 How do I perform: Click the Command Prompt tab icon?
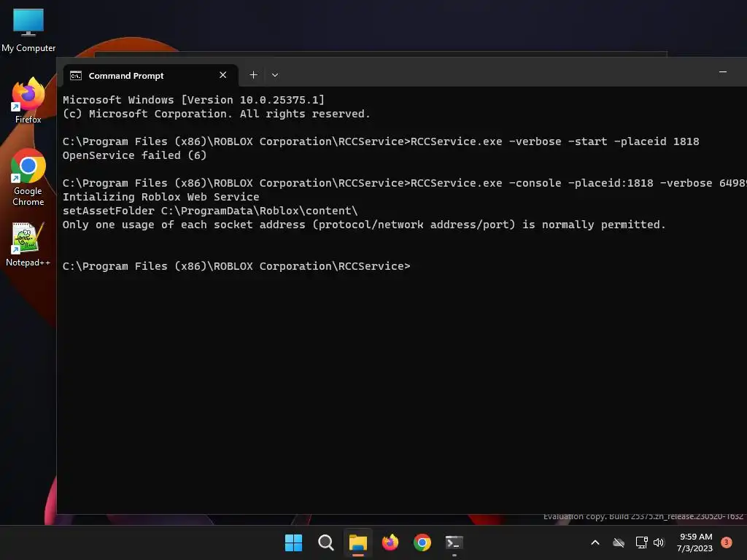click(x=76, y=76)
